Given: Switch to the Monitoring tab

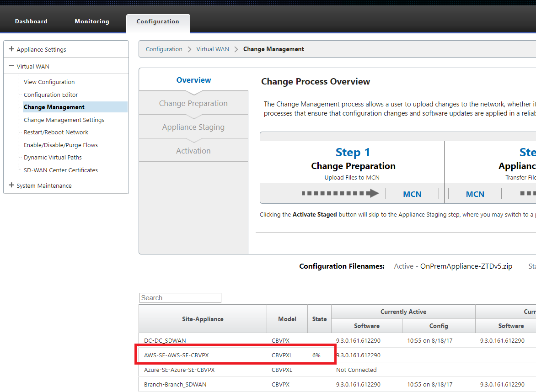Looking at the screenshot, I should point(92,21).
